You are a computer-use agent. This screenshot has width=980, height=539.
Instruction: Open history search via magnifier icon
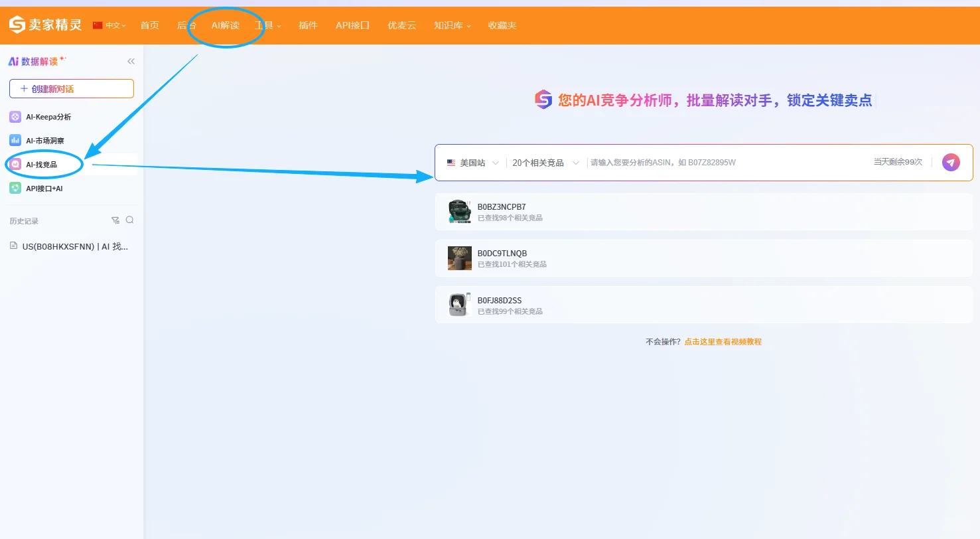[x=130, y=219]
